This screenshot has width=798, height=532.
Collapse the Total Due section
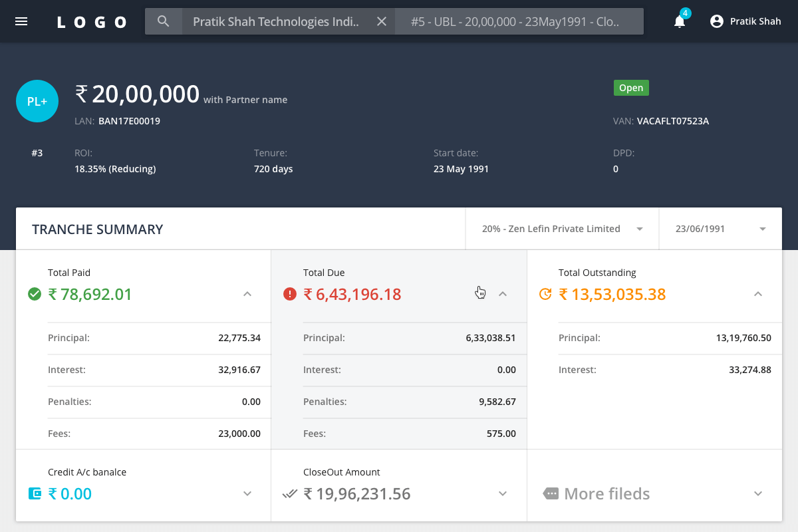pos(503,293)
